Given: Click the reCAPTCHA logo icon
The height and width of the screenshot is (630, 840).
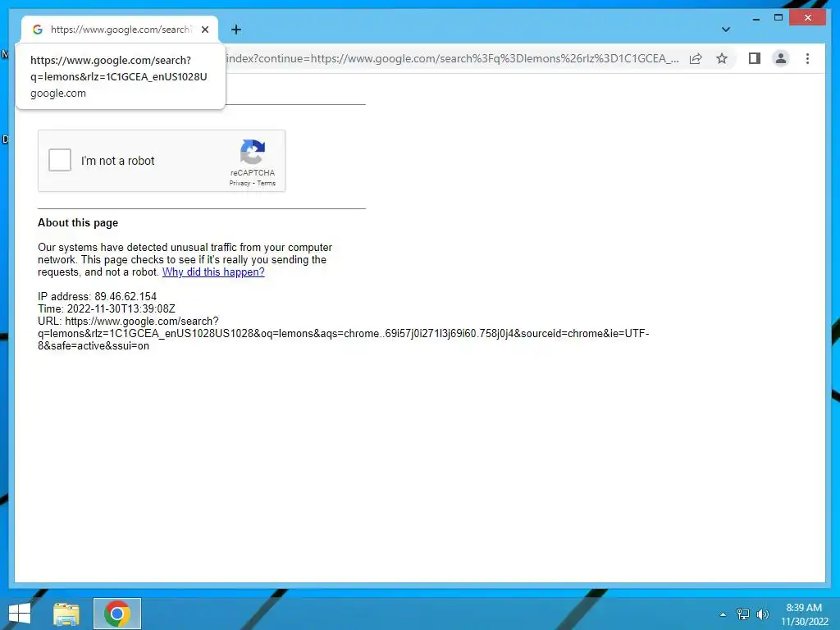Looking at the screenshot, I should (x=253, y=152).
